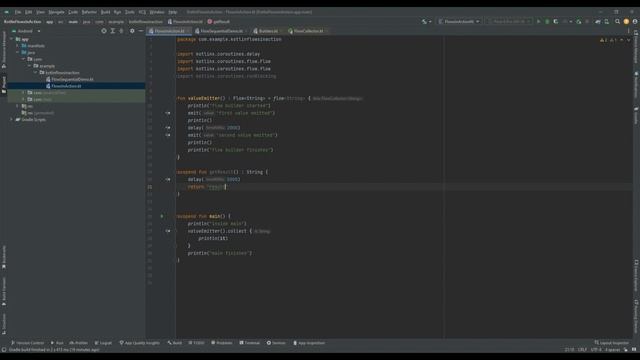The image size is (640, 360).
Task: Open Device Manager from the toolbar
Action: (607, 22)
